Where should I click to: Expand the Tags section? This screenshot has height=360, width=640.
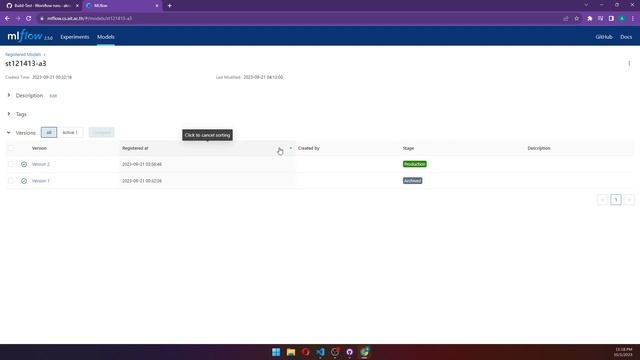click(x=9, y=114)
